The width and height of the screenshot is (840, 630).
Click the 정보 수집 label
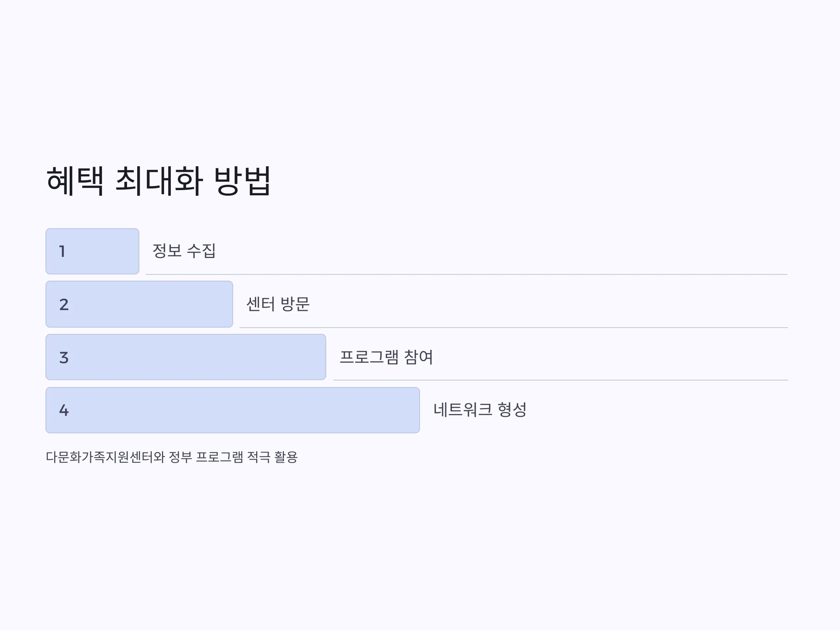pyautogui.click(x=184, y=251)
